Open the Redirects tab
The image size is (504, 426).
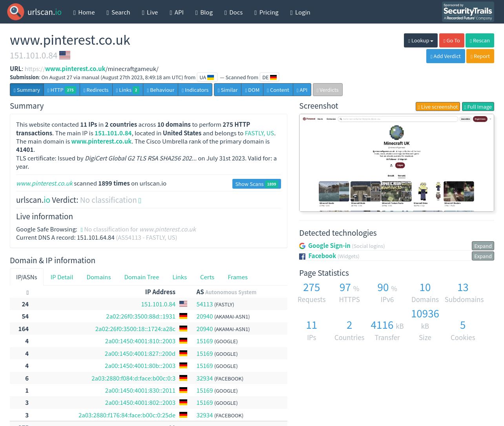click(x=96, y=90)
